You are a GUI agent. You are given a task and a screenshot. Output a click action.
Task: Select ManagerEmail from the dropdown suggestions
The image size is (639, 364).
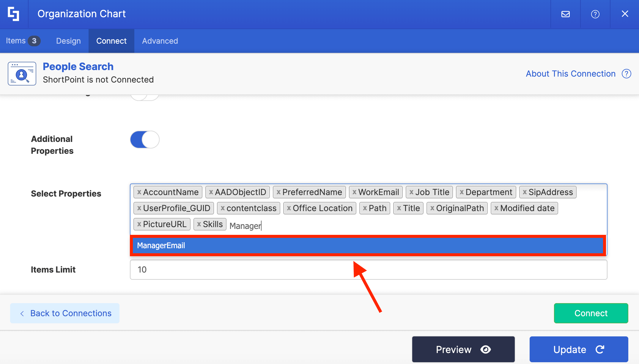click(x=368, y=246)
